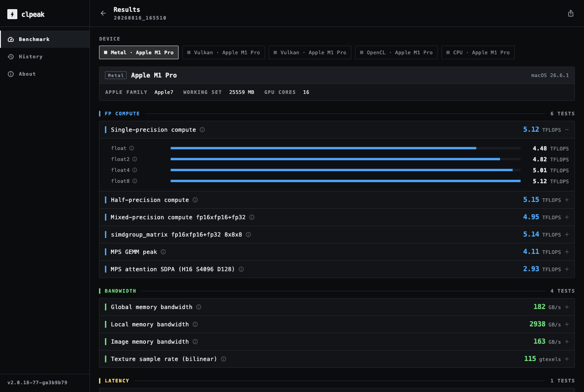Click the About info icon in sidebar
584x392 pixels.
[11, 74]
